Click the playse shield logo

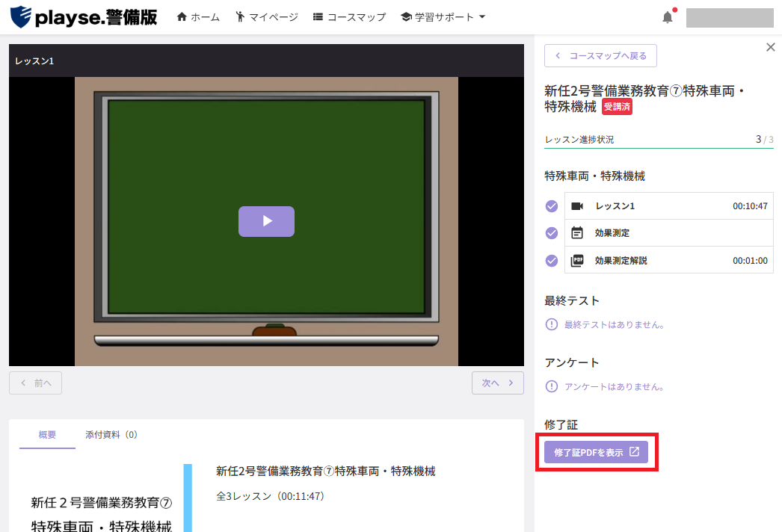coord(20,17)
